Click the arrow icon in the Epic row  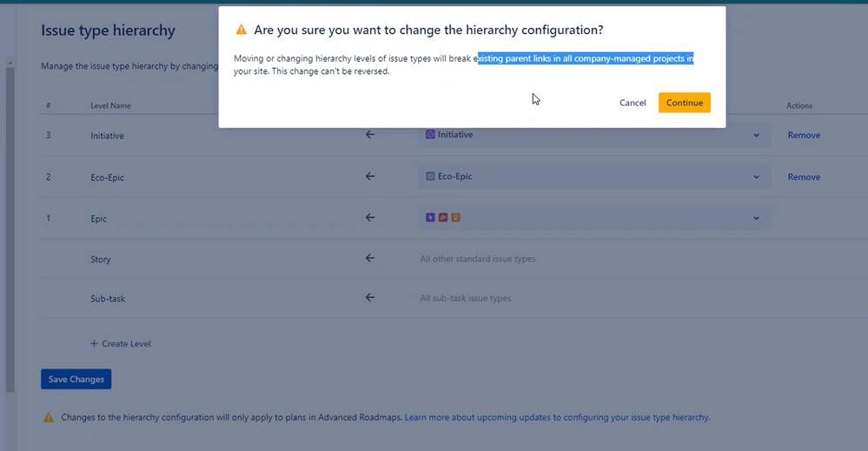(x=370, y=217)
